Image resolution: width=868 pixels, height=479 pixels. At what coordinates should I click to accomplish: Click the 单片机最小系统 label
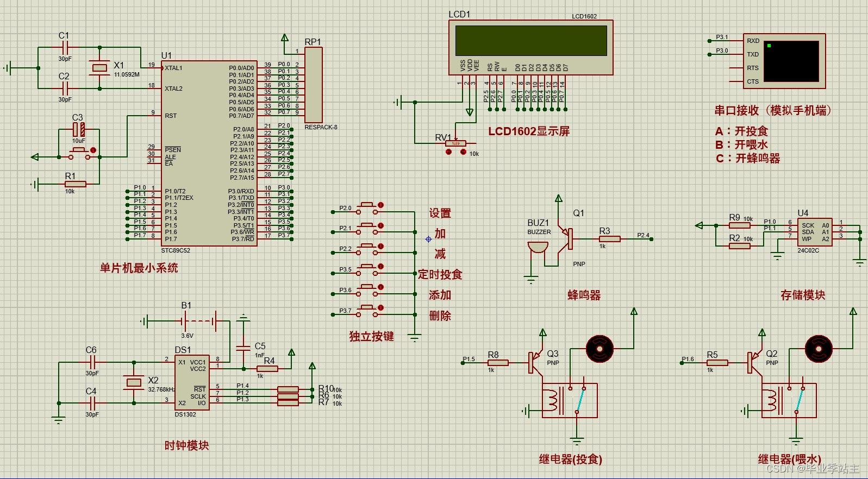point(139,268)
